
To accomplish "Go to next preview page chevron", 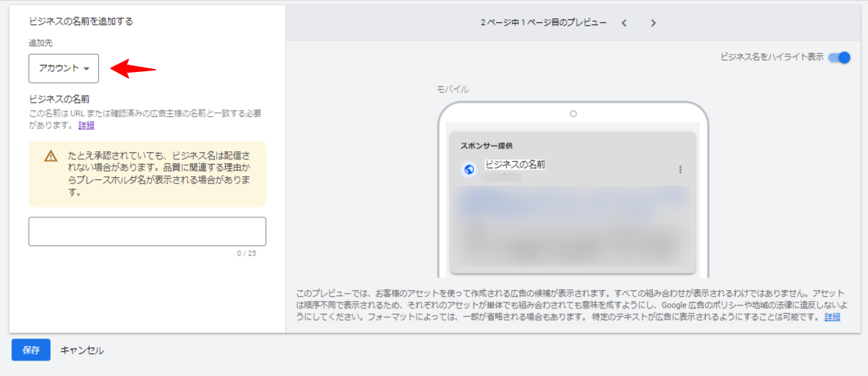I will tap(653, 23).
